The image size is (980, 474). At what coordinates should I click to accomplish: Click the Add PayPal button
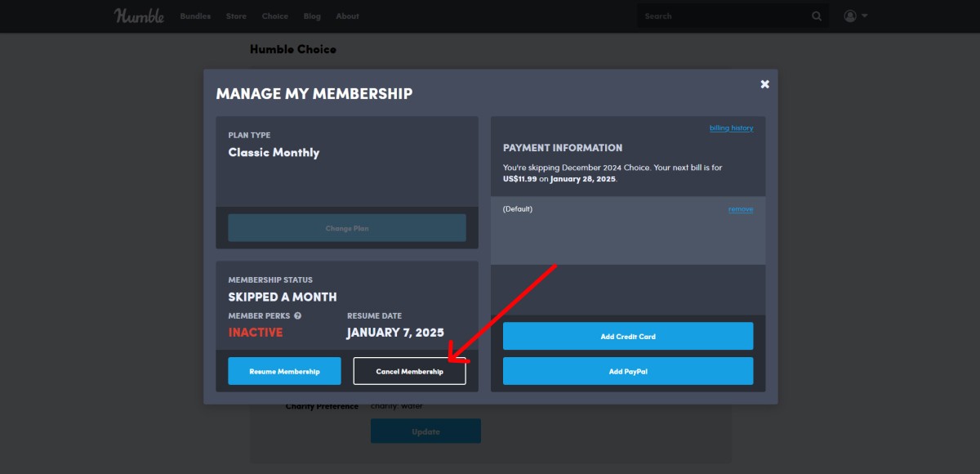(628, 371)
